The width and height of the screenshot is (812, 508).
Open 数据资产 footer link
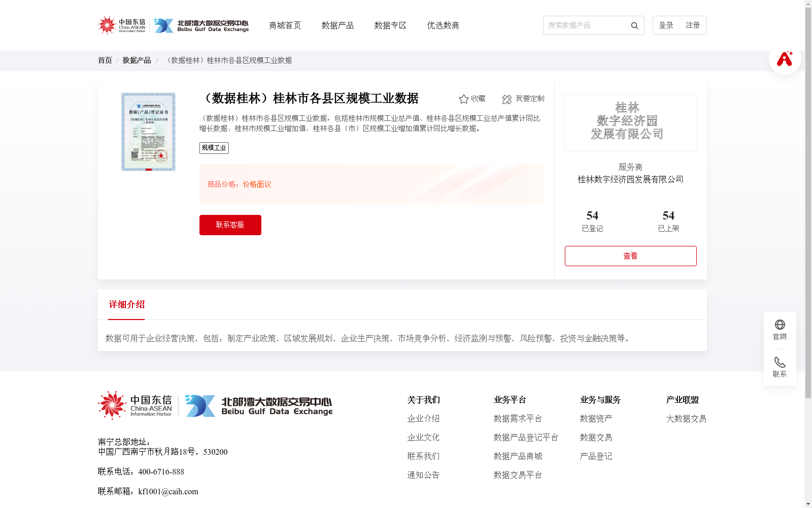click(x=596, y=419)
